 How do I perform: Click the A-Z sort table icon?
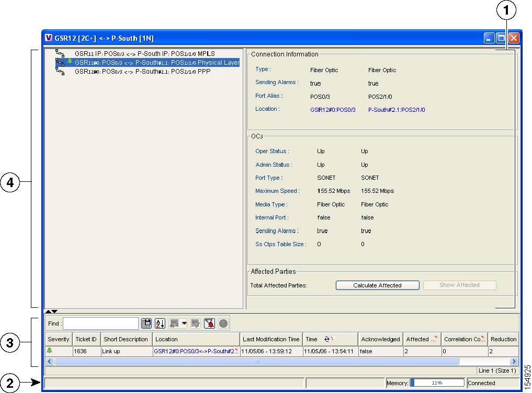click(161, 324)
